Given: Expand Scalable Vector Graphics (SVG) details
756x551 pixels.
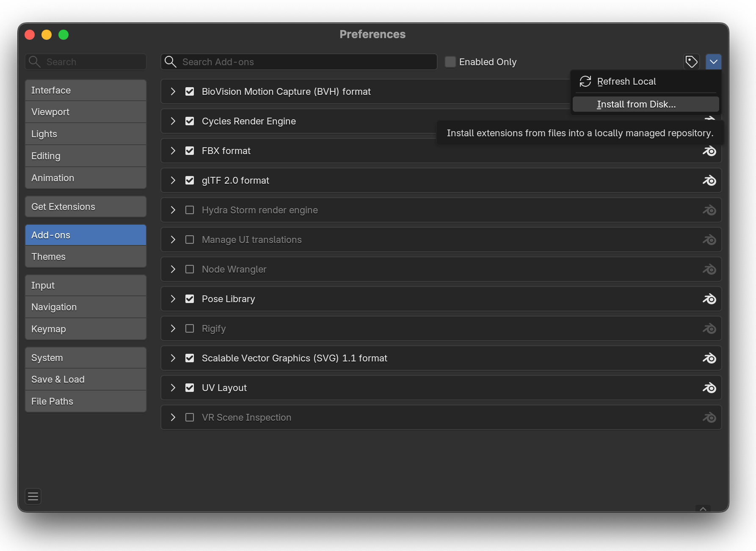Looking at the screenshot, I should 173,358.
